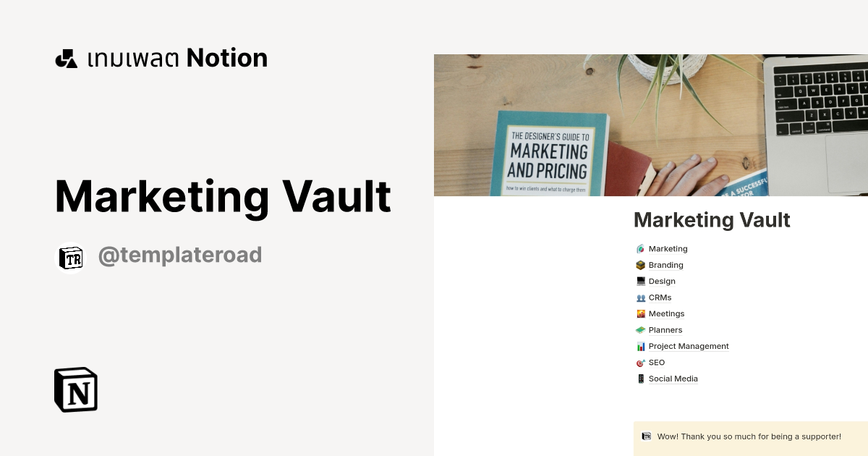
Task: Click the SEO dart-target emoji icon
Action: 640,362
